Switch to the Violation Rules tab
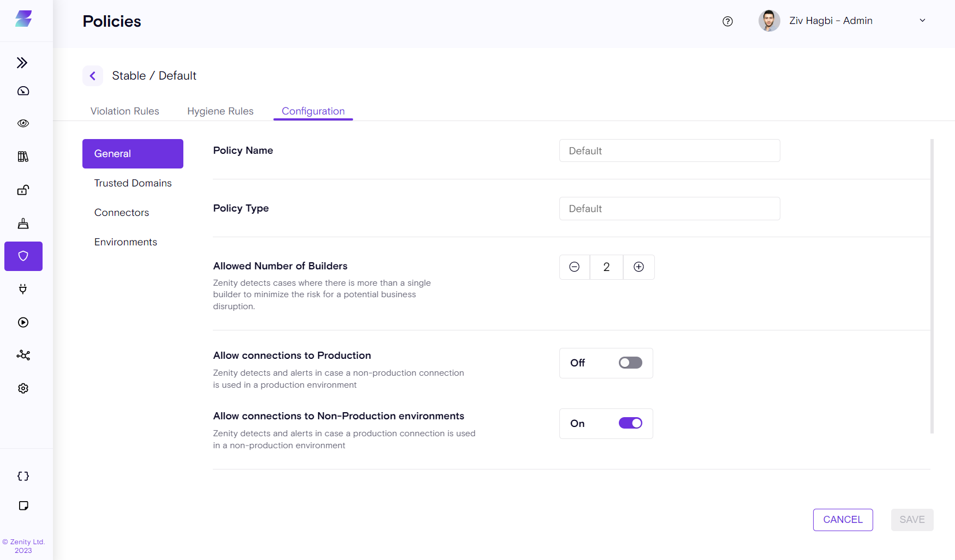The width and height of the screenshot is (955, 560). (x=124, y=111)
